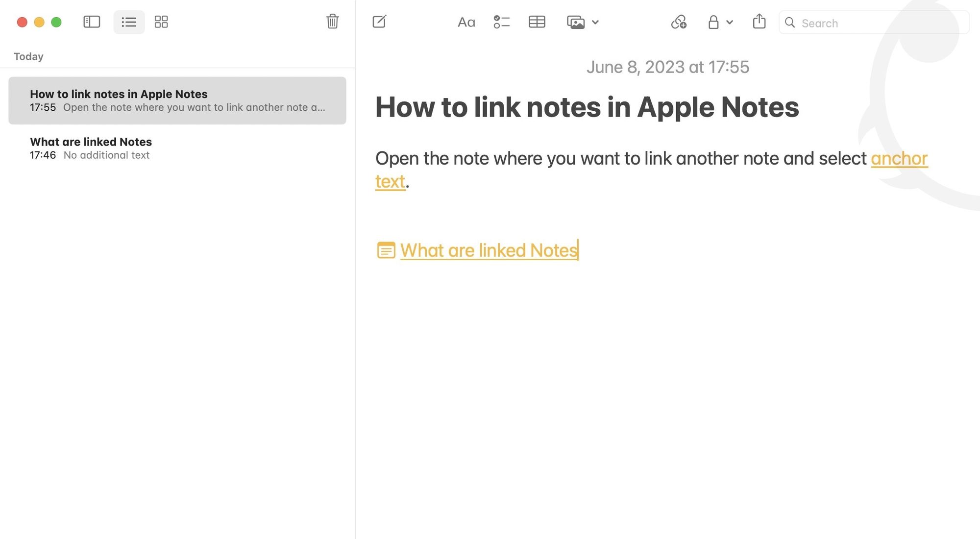Open the 'What are linked Notes' note link
This screenshot has width=980, height=539.
click(x=488, y=250)
